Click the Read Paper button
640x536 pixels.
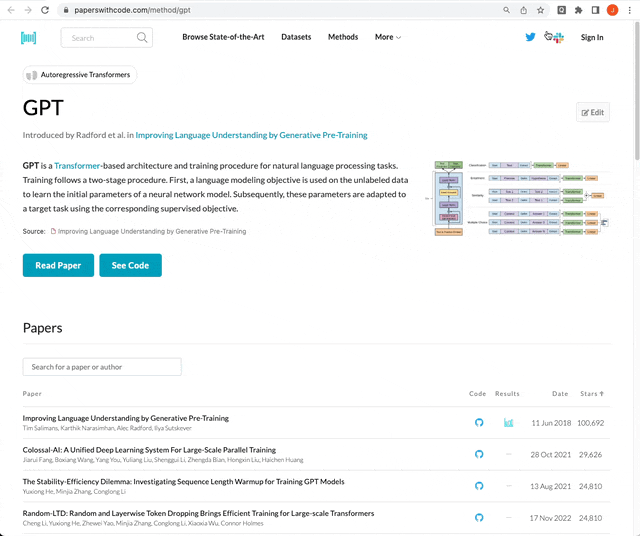(x=58, y=265)
